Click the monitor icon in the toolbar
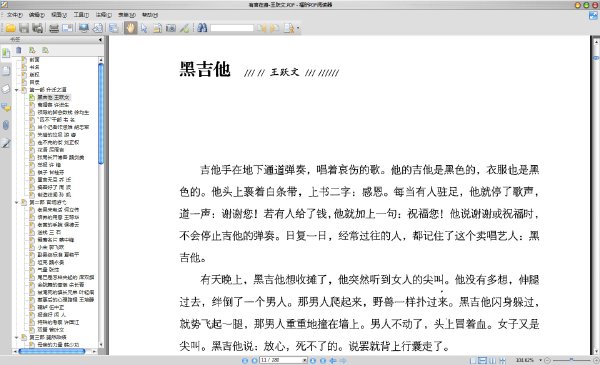 tap(84, 28)
